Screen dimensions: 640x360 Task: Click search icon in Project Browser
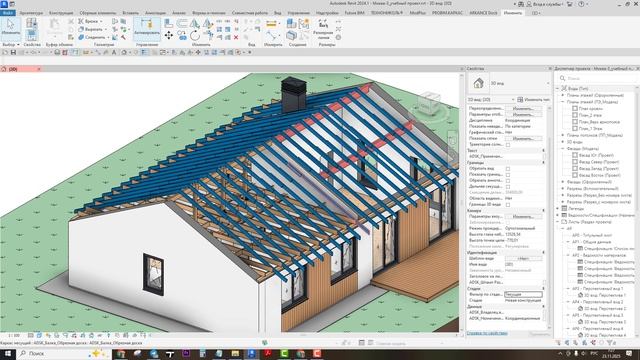(562, 78)
